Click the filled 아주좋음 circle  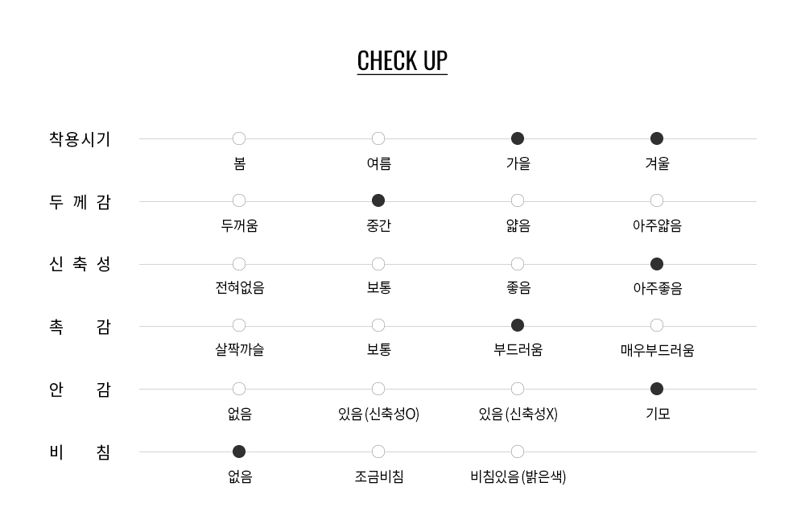click(657, 264)
